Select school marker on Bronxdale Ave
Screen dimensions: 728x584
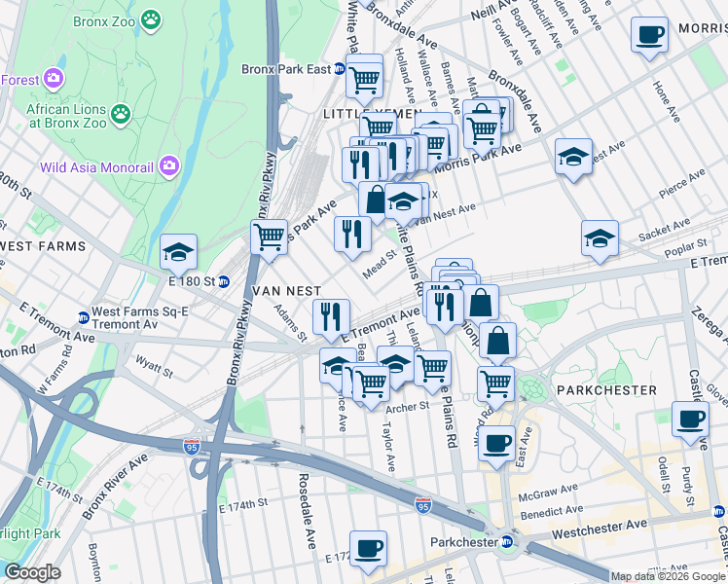(x=574, y=157)
